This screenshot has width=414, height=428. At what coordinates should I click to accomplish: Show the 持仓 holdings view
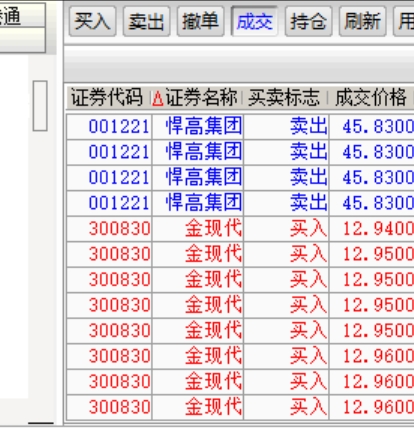(308, 21)
